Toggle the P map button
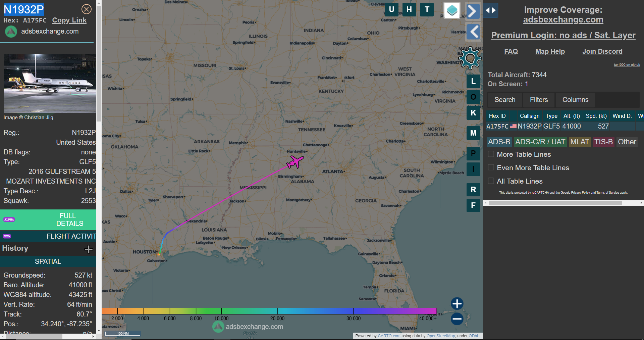Screen dimensions: 644x340 473,153
